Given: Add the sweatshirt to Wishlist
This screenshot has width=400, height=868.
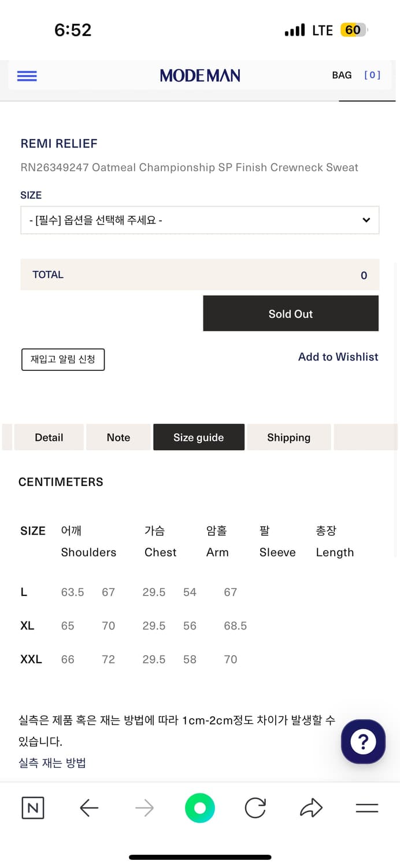Looking at the screenshot, I should 338,357.
